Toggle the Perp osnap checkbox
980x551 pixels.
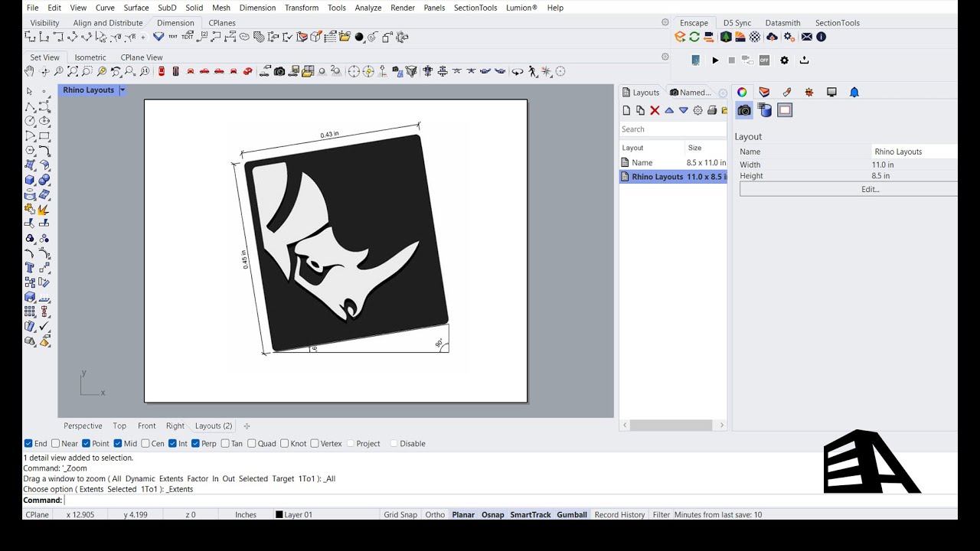click(x=195, y=444)
